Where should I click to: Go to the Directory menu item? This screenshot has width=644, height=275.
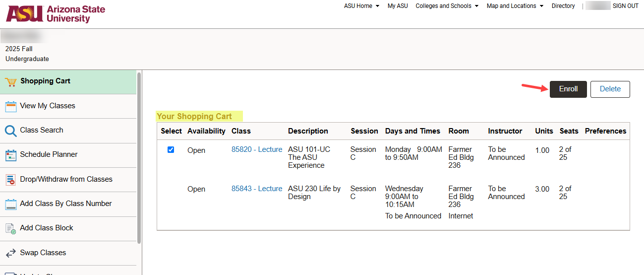(x=563, y=6)
